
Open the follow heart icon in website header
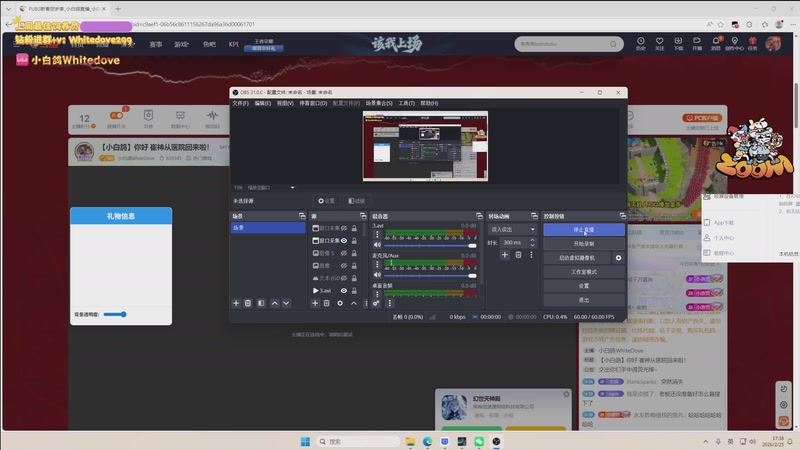659,43
